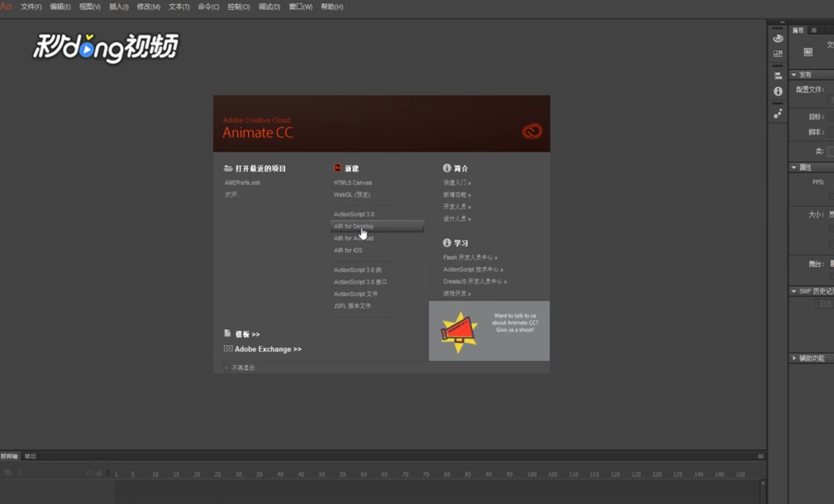Click the Animate app logo in menu bar
Image resolution: width=834 pixels, height=504 pixels.
(6, 6)
